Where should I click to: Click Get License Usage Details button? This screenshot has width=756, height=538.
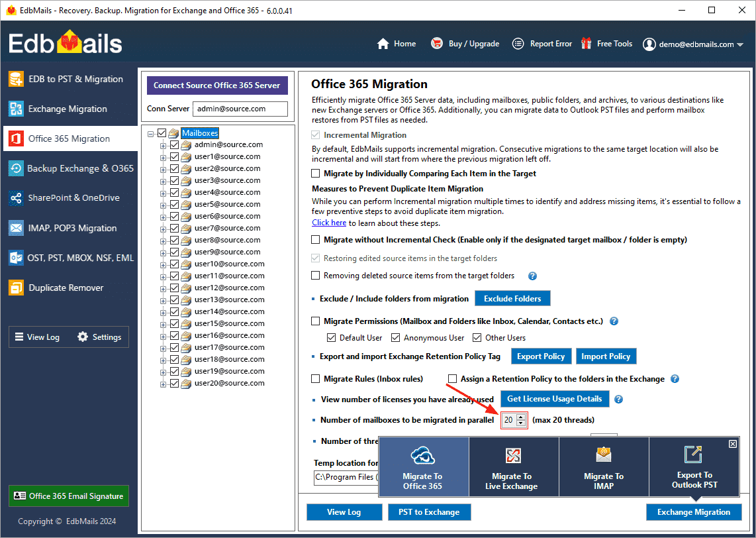555,399
